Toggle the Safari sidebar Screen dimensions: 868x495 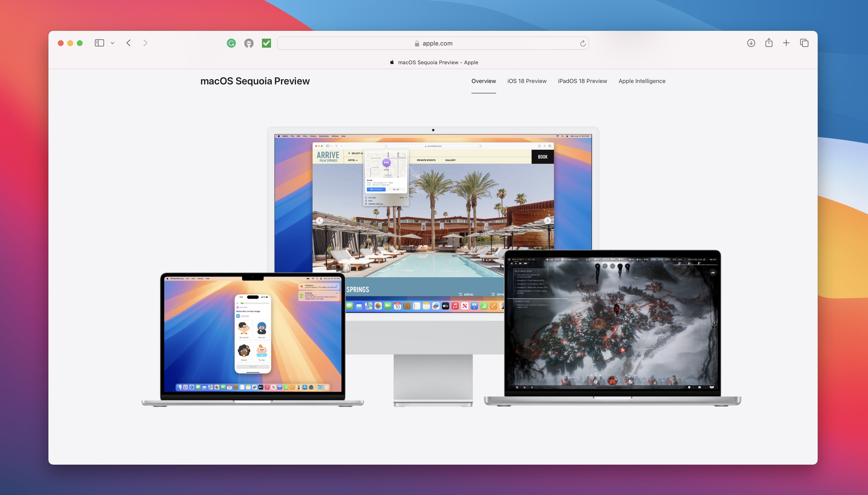coord(99,43)
